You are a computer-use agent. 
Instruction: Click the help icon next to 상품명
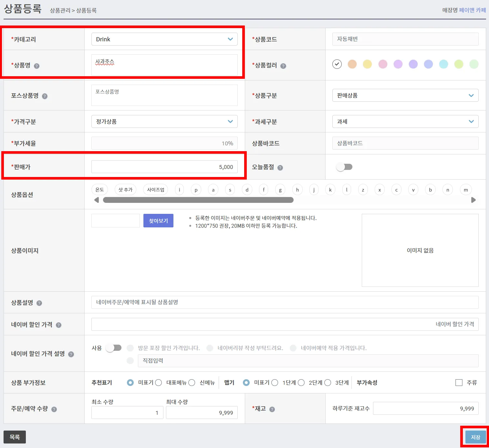[x=36, y=66]
